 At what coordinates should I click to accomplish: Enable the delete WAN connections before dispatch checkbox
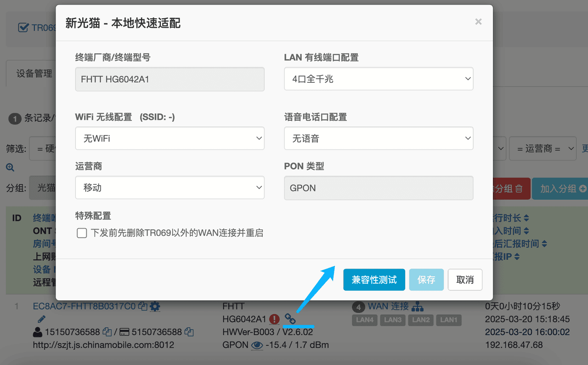pyautogui.click(x=82, y=233)
